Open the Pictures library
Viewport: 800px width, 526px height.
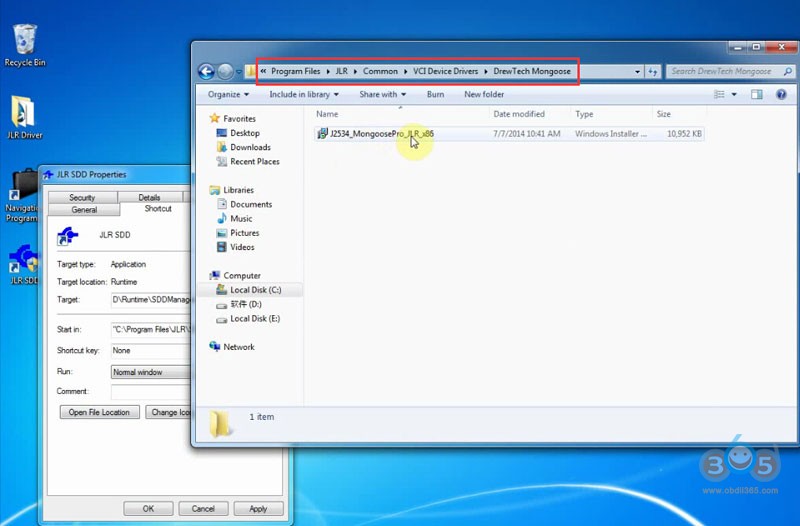click(244, 233)
